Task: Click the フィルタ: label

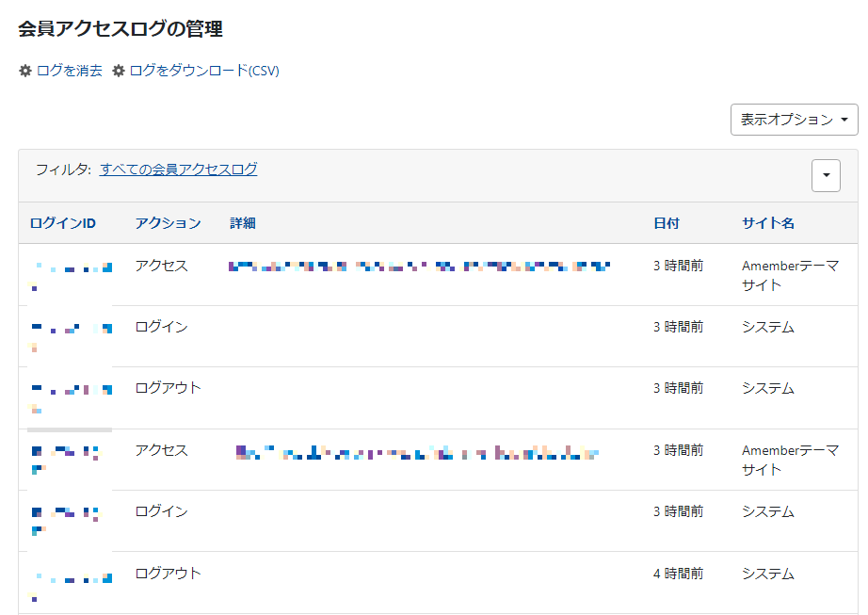Action: pos(63,170)
